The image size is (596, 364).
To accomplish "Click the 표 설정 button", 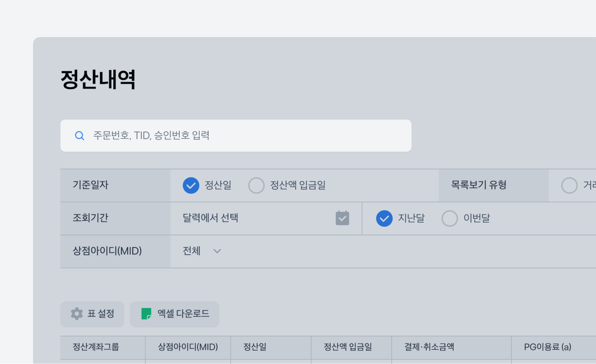I will (x=92, y=314).
